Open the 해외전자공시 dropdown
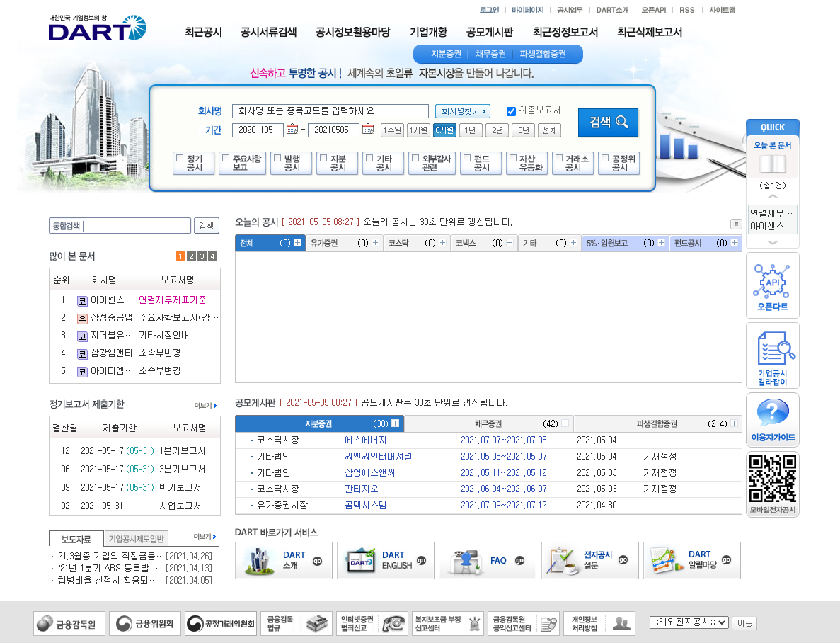Image resolution: width=840 pixels, height=643 pixels. [689, 622]
